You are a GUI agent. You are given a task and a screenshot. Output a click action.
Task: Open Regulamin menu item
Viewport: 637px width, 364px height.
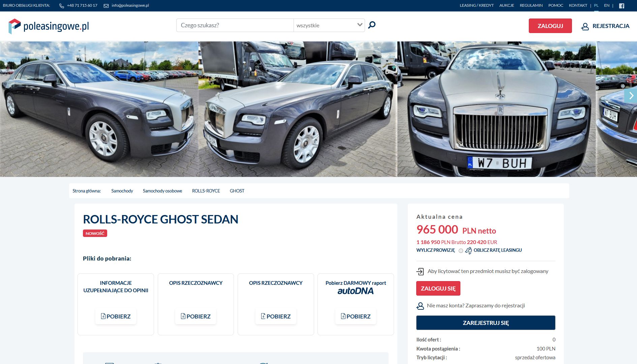[531, 5]
